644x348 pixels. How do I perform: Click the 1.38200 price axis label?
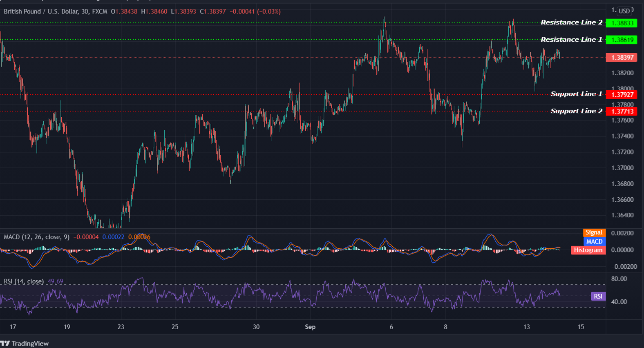[622, 73]
